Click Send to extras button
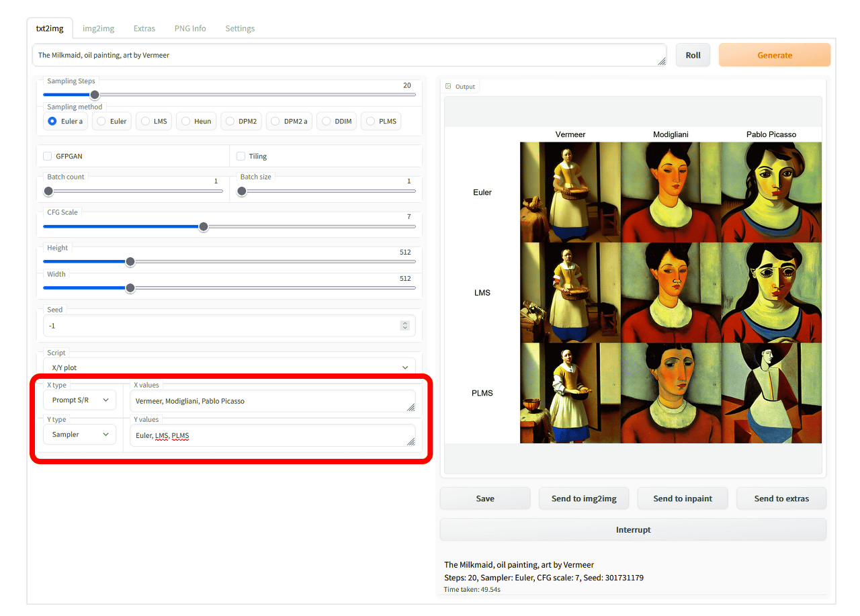860x616 pixels. 781,498
